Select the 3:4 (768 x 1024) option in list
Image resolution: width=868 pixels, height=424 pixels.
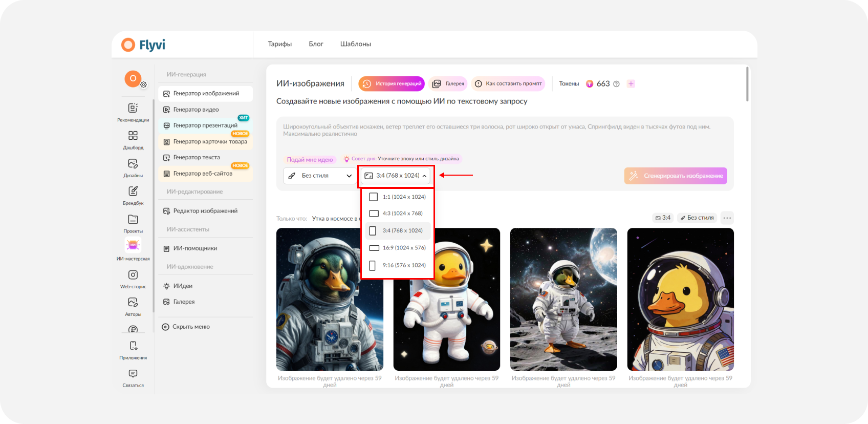[x=398, y=230]
